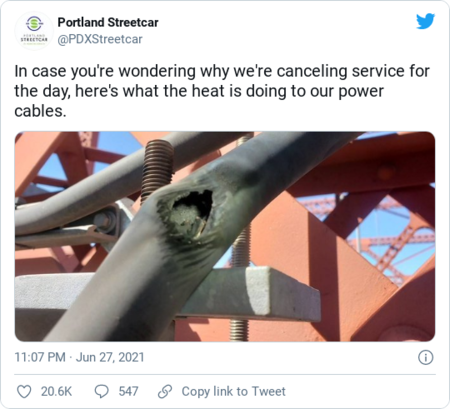Click the word cables in tweet text
450x409 pixels.
tap(38, 111)
